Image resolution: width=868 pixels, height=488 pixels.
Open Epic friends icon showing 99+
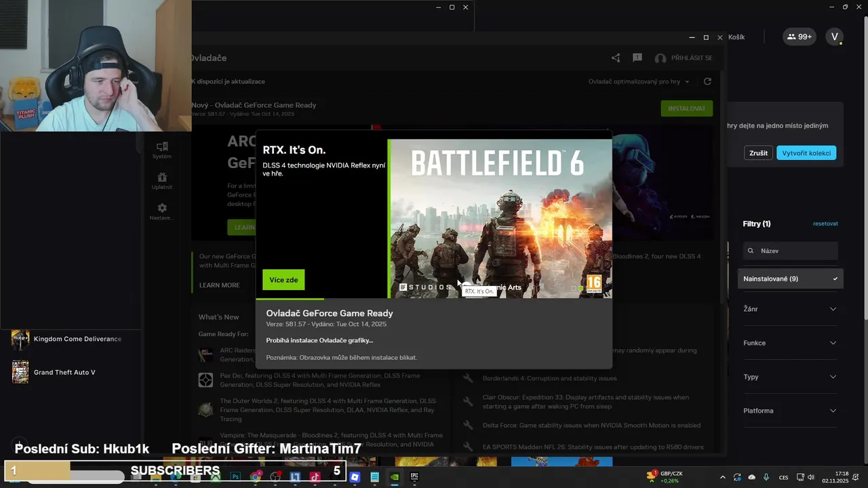click(x=800, y=37)
